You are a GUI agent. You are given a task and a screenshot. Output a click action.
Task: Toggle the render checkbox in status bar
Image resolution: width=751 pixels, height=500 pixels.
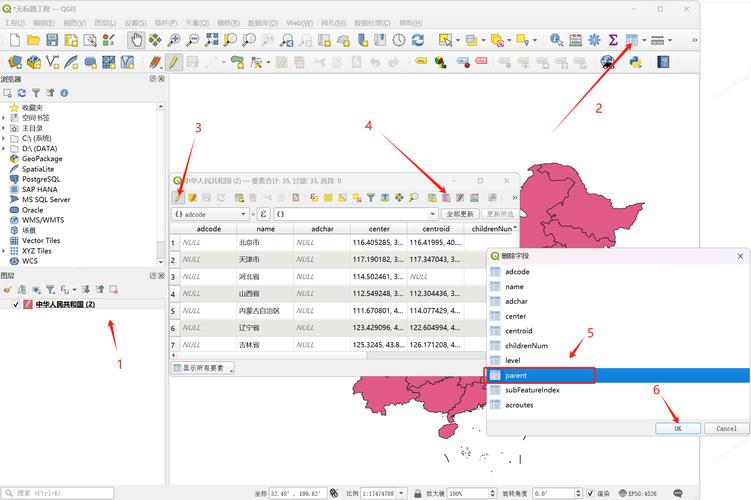589,493
